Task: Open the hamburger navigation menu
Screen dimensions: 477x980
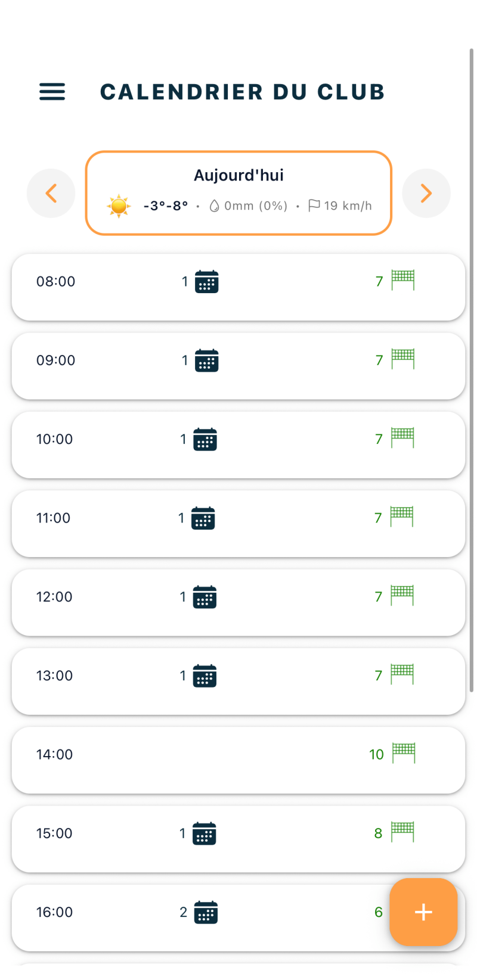Action: (52, 92)
